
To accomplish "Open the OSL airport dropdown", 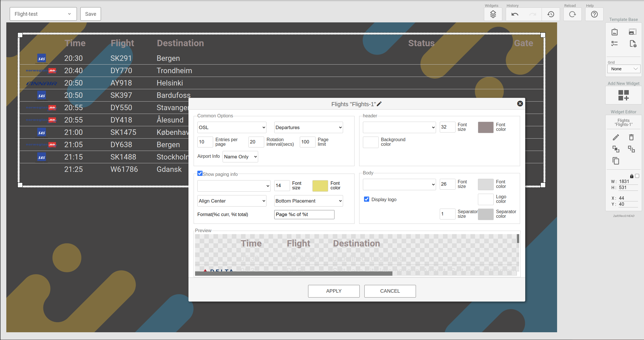I will point(232,127).
